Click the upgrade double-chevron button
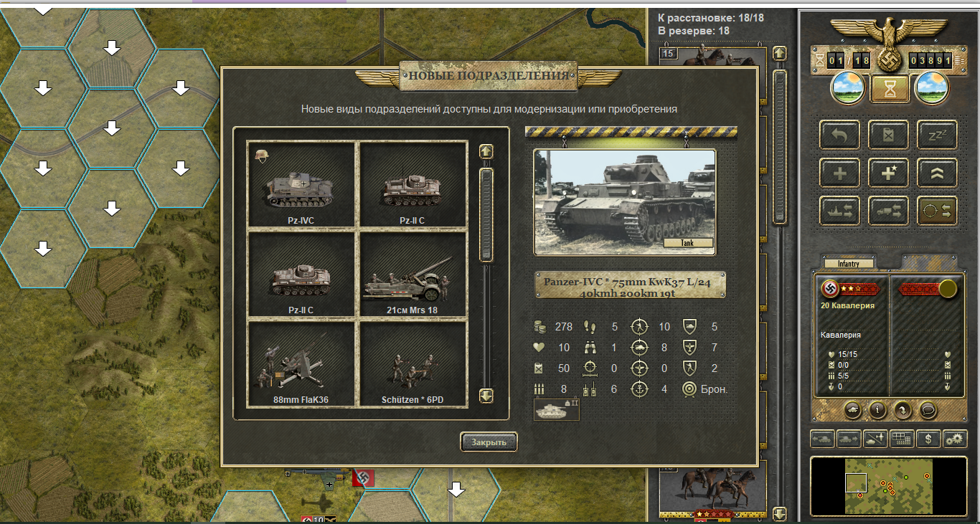980x524 pixels. pos(937,172)
